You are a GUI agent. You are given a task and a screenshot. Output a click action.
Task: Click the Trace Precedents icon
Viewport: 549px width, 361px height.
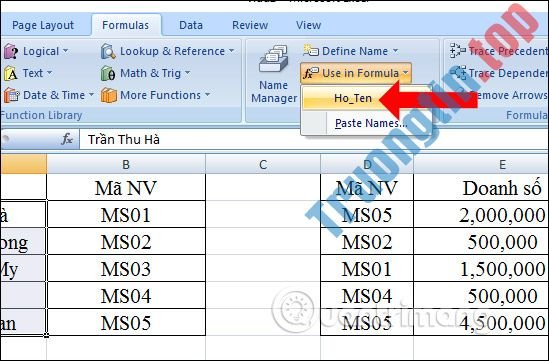coord(458,51)
